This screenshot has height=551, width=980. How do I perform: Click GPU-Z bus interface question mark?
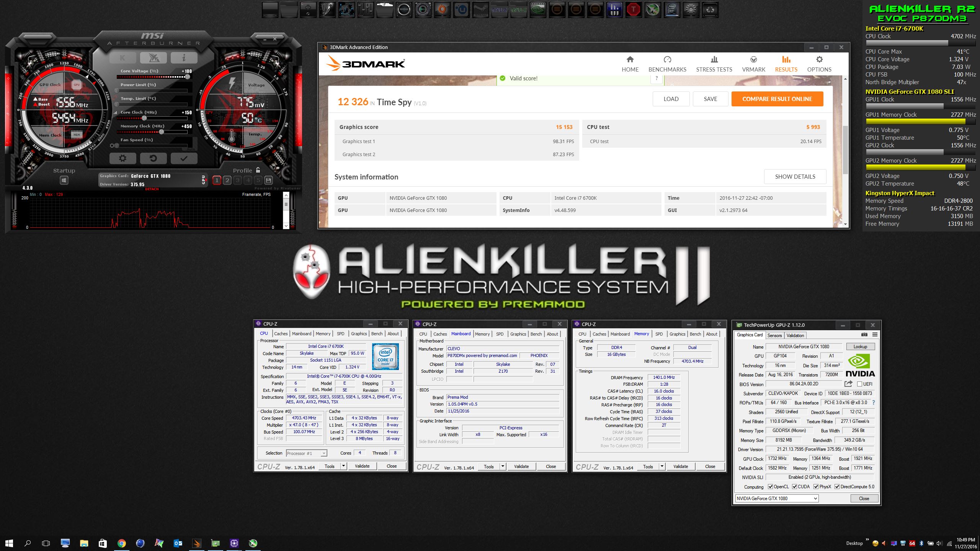874,403
